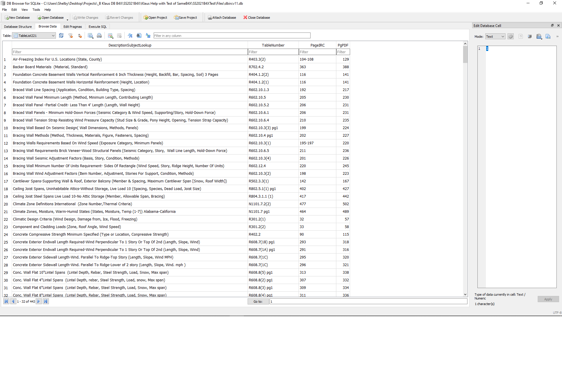Click the word wrap indent icon in cell editor
The height and width of the screenshot is (392, 562).
point(530,37)
